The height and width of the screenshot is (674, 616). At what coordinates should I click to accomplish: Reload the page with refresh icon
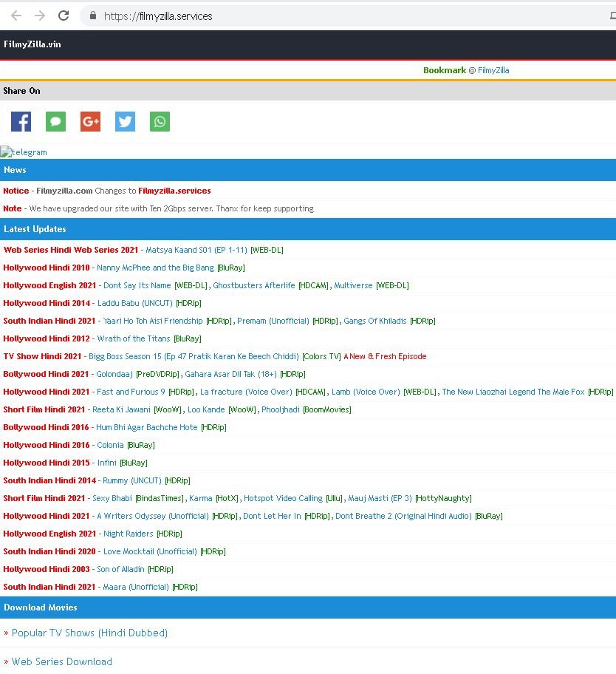64,16
